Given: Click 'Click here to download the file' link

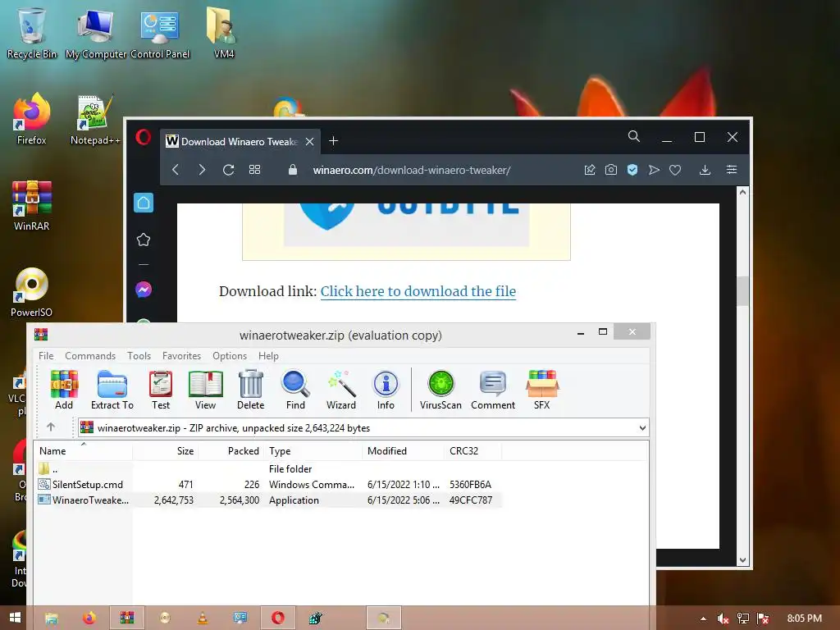Looking at the screenshot, I should click(x=418, y=291).
